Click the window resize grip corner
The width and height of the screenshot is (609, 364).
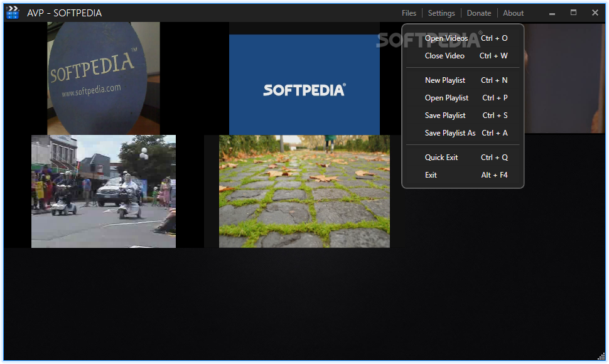pos(601,356)
